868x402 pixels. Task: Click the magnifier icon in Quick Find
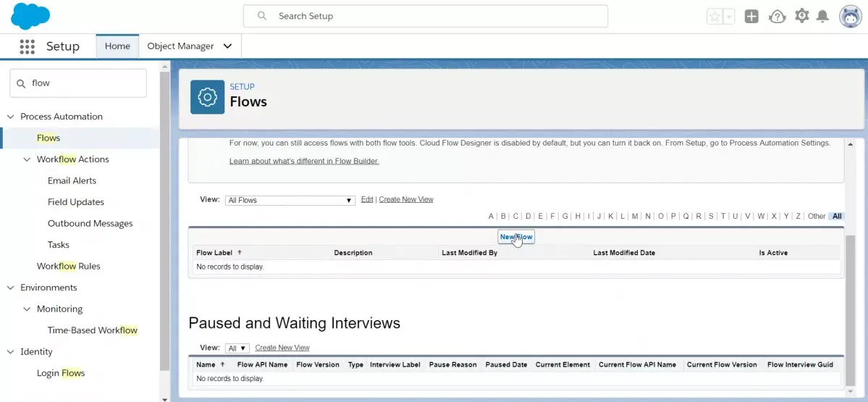point(21,83)
